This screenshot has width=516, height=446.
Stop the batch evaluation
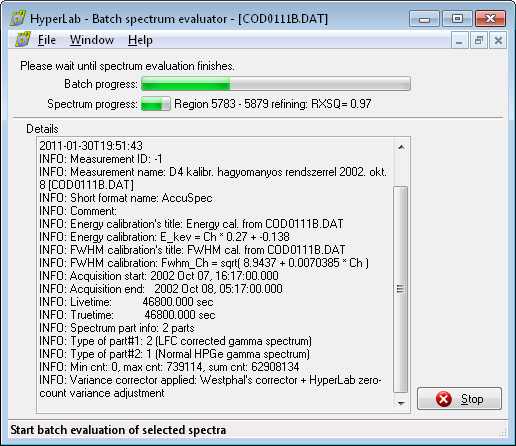[x=459, y=399]
